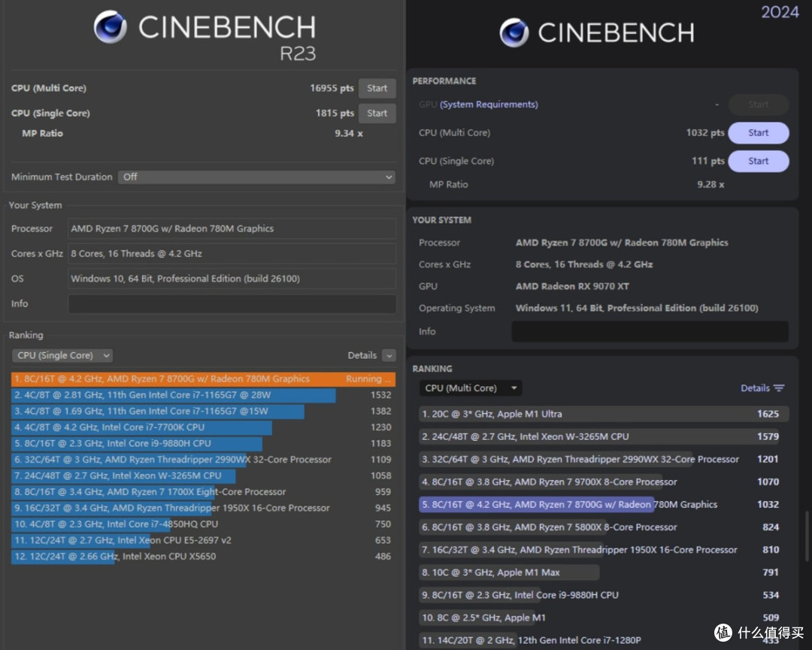Click the Cinebench R23 logo icon
The image size is (812, 650).
[111, 27]
